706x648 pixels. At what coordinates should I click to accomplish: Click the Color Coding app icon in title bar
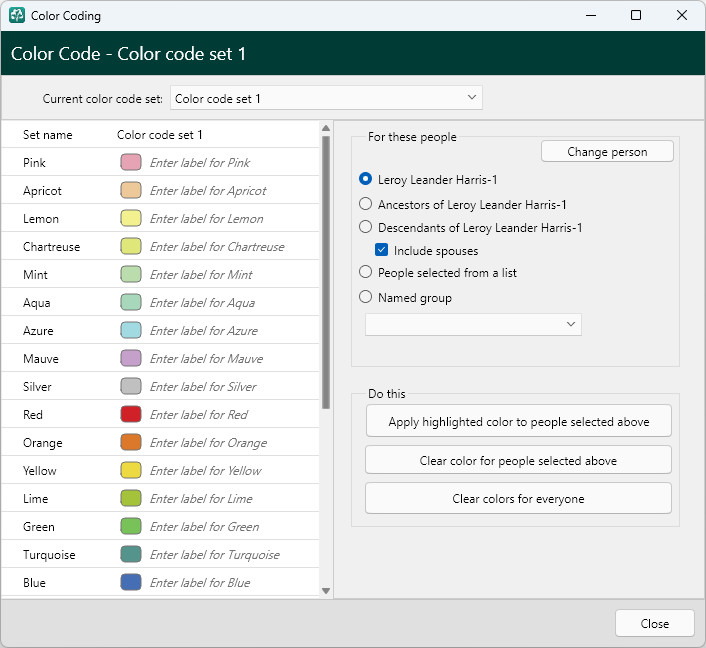[17, 15]
